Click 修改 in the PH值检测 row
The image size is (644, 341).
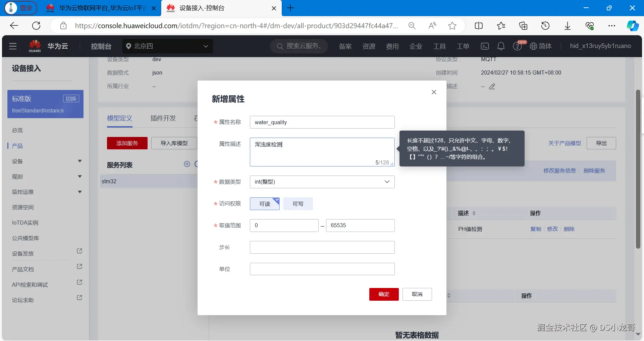coord(552,229)
